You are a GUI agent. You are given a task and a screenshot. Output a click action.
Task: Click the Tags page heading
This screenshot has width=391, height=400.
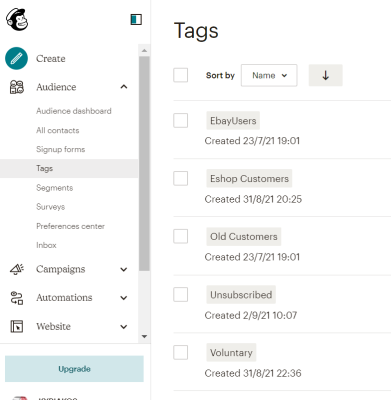pos(196,31)
